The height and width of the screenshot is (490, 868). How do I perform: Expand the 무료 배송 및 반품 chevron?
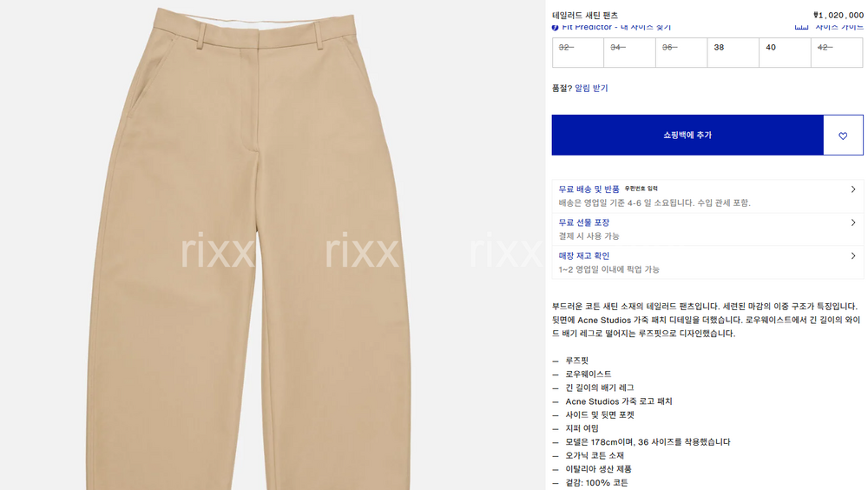[853, 189]
